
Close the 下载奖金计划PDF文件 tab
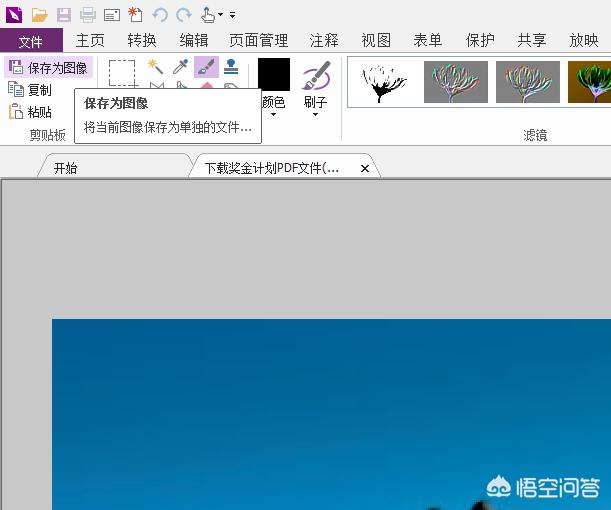pyautogui.click(x=365, y=169)
